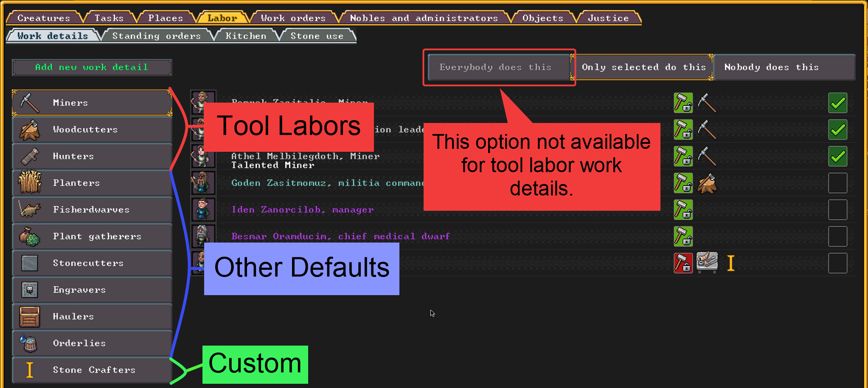Check Besmar Oramducim's work detail checkbox
Viewport: 868px width, 388px height.
pos(837,236)
